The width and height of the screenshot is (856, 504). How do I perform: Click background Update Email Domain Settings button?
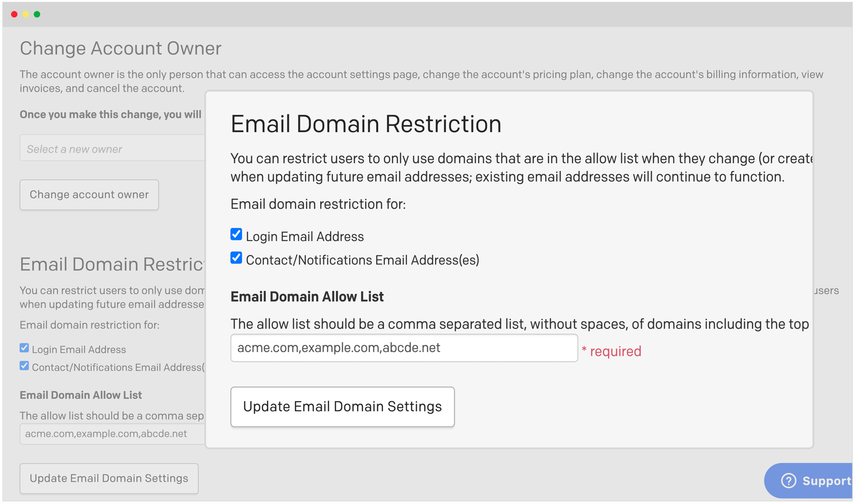point(109,478)
